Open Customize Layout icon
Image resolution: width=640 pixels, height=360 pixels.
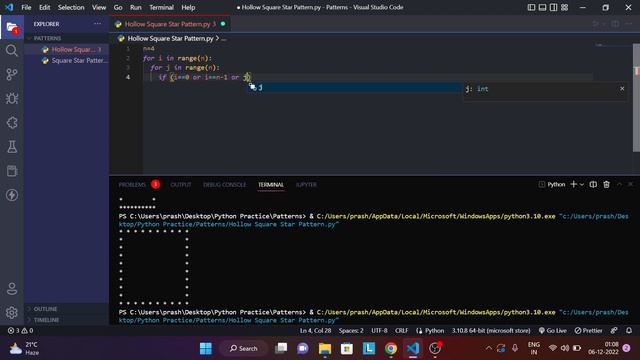tap(564, 7)
